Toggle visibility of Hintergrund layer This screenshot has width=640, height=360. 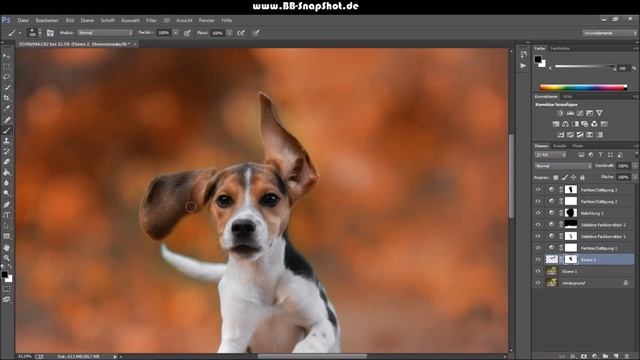click(538, 283)
